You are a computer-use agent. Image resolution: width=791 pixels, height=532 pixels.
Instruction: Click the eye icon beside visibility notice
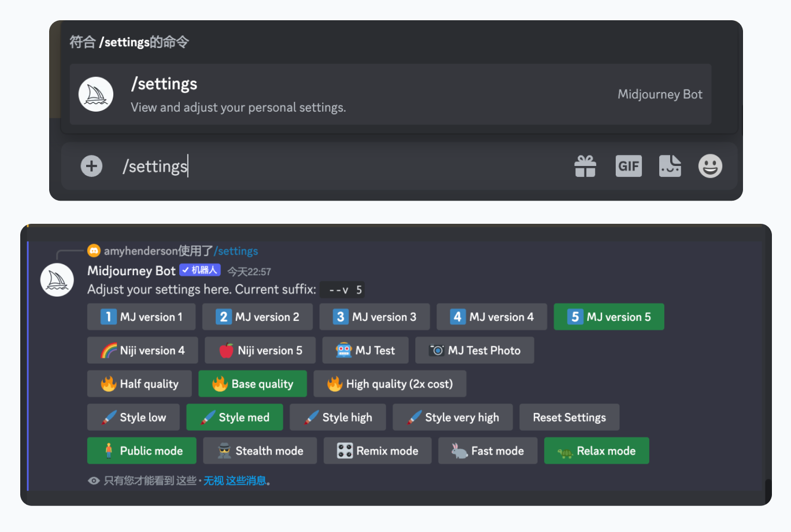[x=94, y=481]
